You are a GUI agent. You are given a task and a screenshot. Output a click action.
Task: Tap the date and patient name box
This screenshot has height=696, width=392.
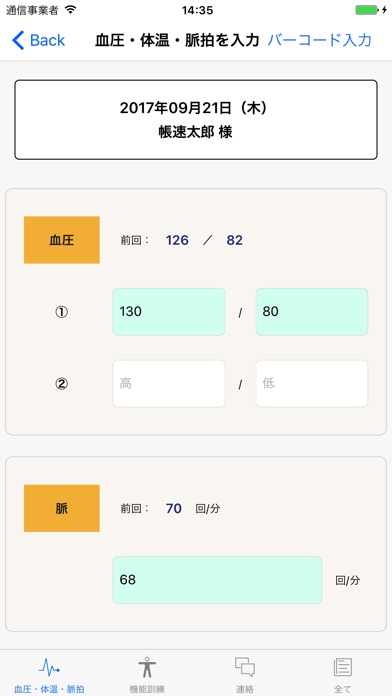(196, 120)
